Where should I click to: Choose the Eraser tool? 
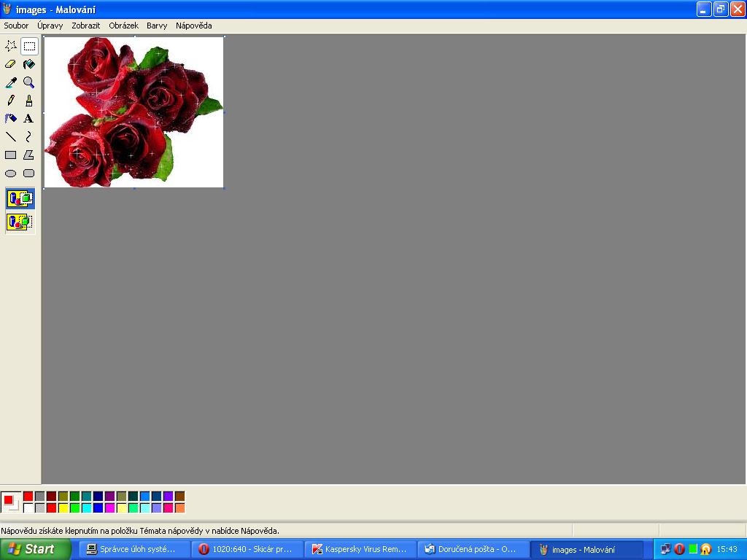(11, 64)
